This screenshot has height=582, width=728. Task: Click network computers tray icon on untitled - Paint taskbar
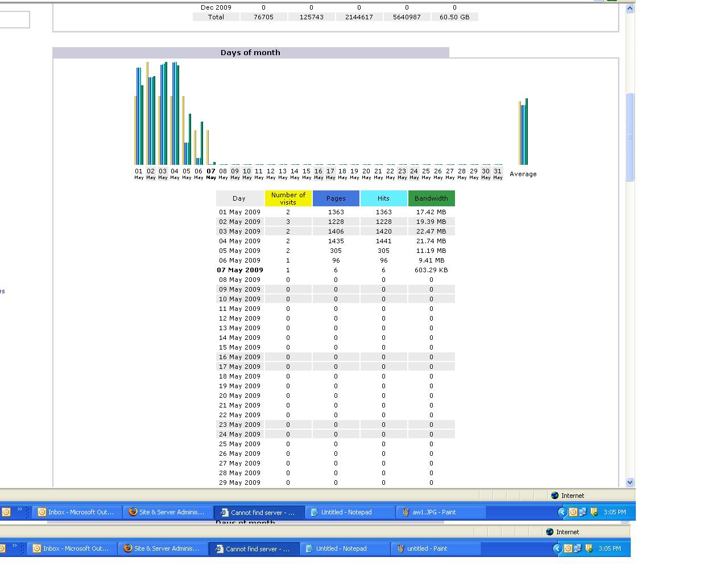click(x=577, y=548)
